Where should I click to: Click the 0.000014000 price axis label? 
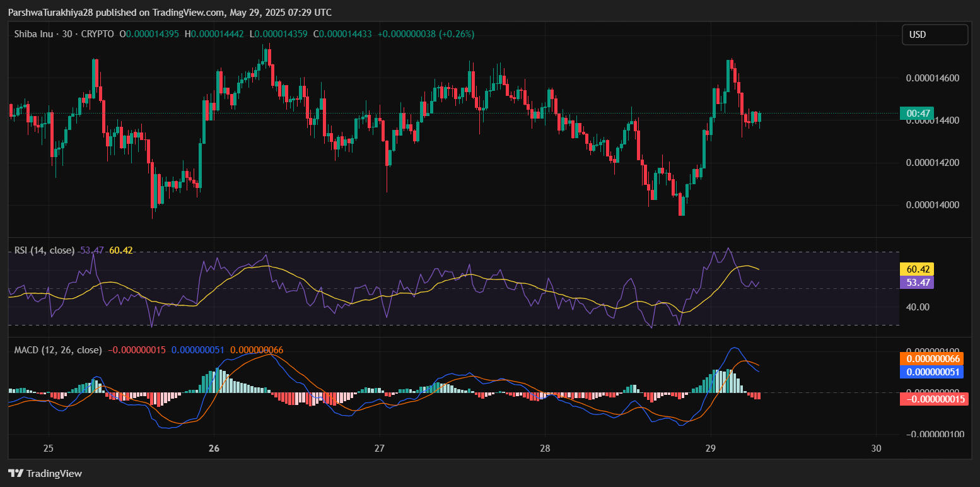click(933, 205)
